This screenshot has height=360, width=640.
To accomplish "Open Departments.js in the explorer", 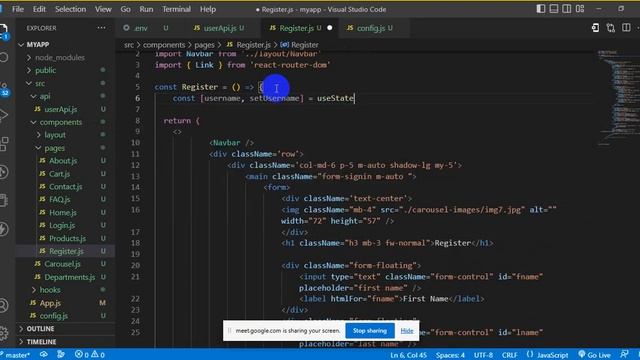I will pos(69,277).
